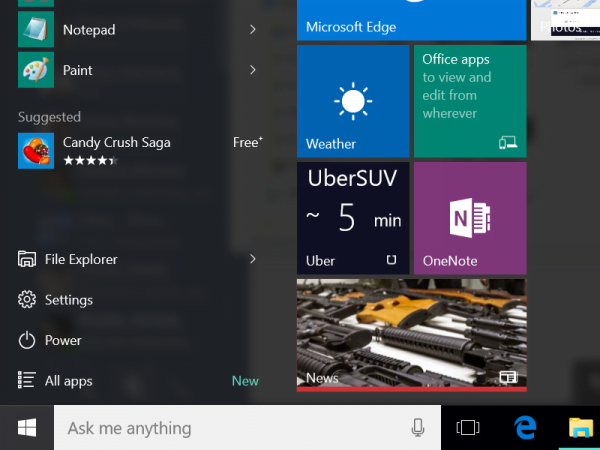Open the Power options menu

click(x=62, y=340)
